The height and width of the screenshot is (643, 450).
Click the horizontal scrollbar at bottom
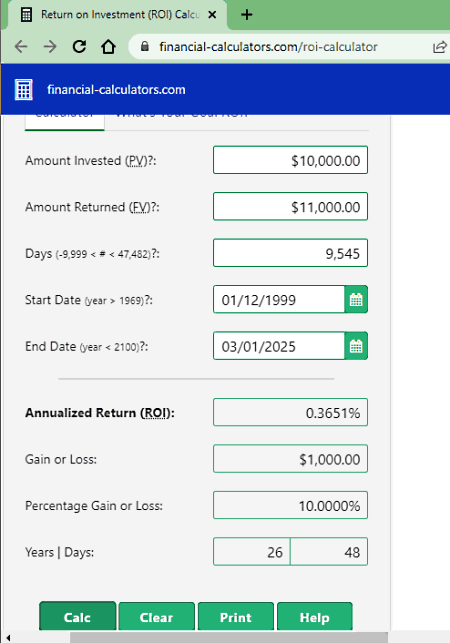click(229, 638)
